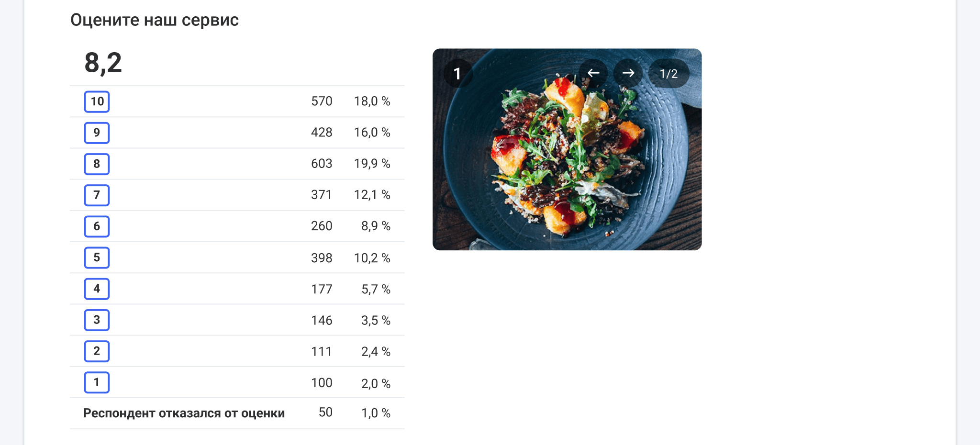Image resolution: width=980 pixels, height=445 pixels.
Task: Pick the rating 3 box
Action: (x=97, y=320)
